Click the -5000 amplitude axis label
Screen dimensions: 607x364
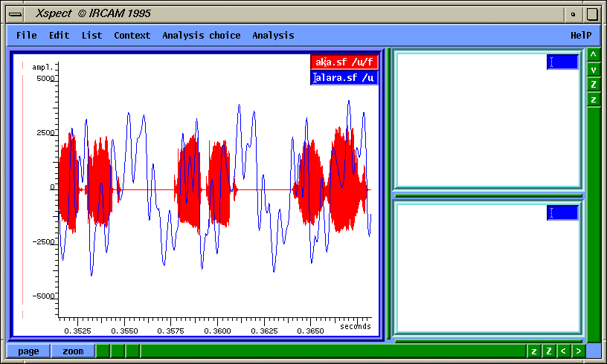43,296
